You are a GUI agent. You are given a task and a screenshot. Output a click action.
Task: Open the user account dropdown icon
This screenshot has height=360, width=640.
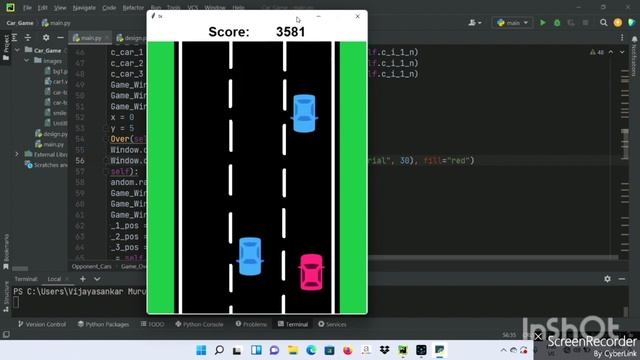tap(475, 23)
